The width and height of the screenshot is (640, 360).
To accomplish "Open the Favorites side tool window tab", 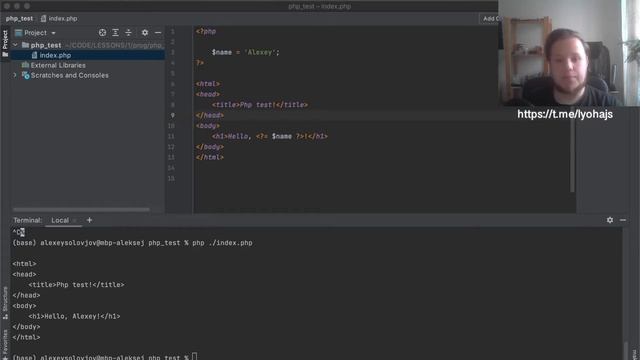I will (5, 344).
